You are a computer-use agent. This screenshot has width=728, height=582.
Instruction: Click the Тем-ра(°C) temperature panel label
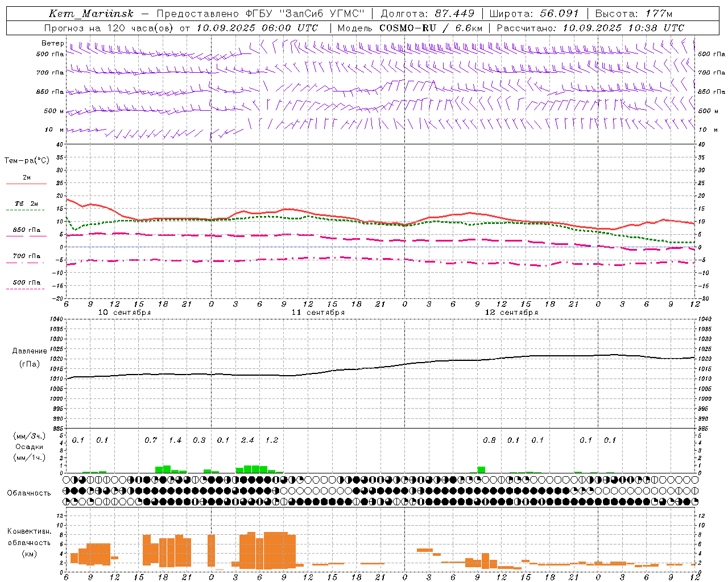coord(27,161)
